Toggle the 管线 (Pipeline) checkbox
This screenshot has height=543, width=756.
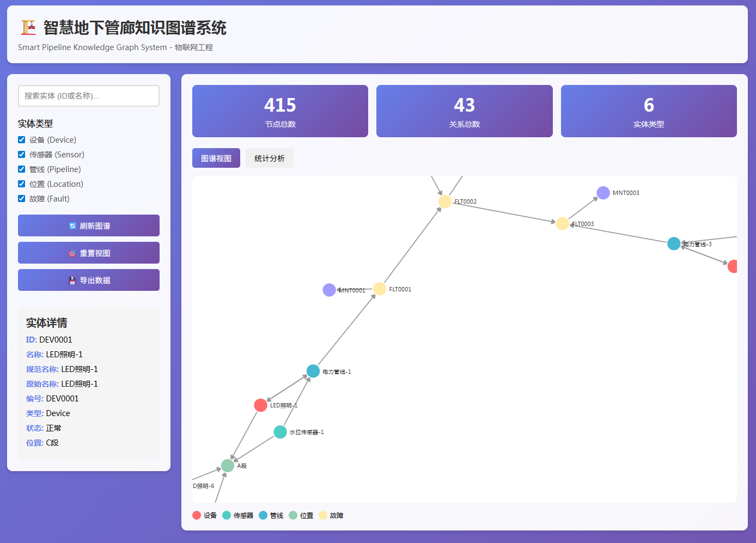click(x=22, y=169)
